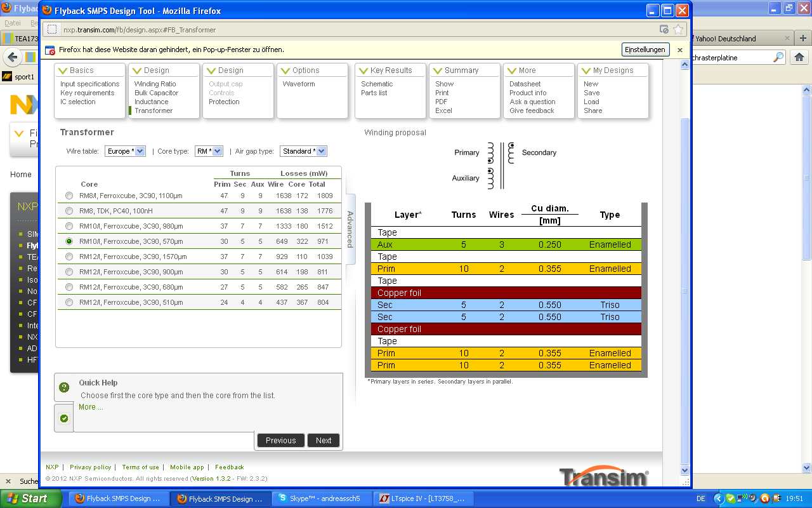Click the address bar URL field
The width and height of the screenshot is (812, 508).
click(x=355, y=29)
